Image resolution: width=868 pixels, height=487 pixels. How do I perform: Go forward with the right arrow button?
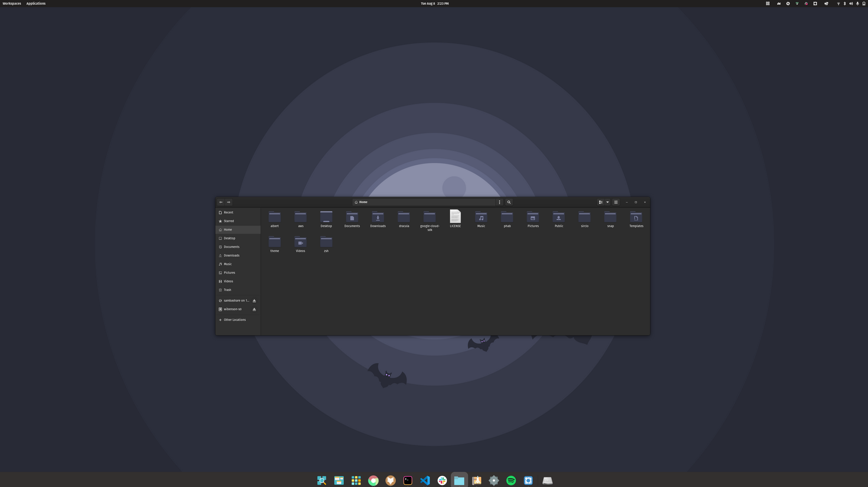coord(229,202)
